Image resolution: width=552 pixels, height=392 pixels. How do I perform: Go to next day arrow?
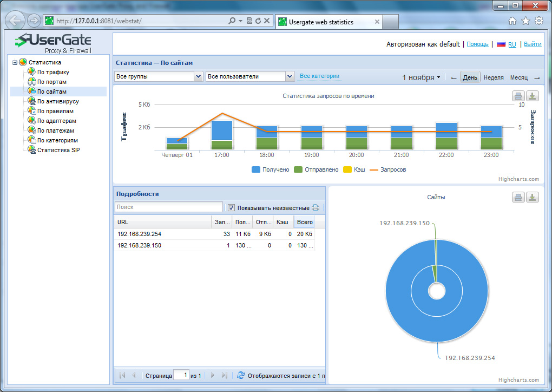[537, 77]
